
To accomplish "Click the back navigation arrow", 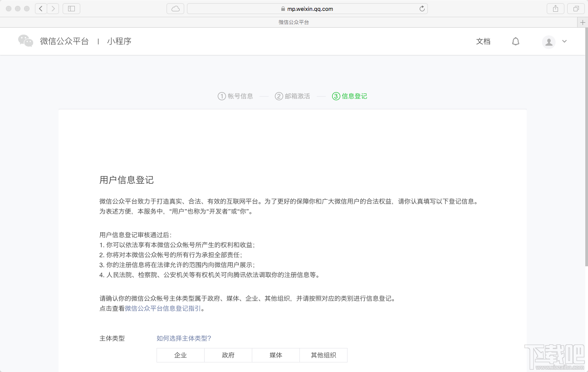I will (40, 8).
